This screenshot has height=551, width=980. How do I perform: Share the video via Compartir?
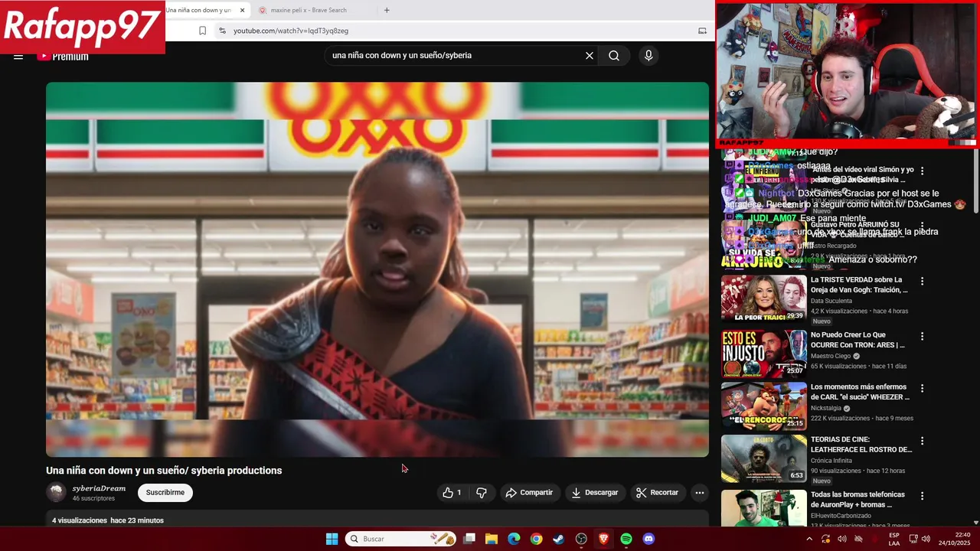pos(529,493)
